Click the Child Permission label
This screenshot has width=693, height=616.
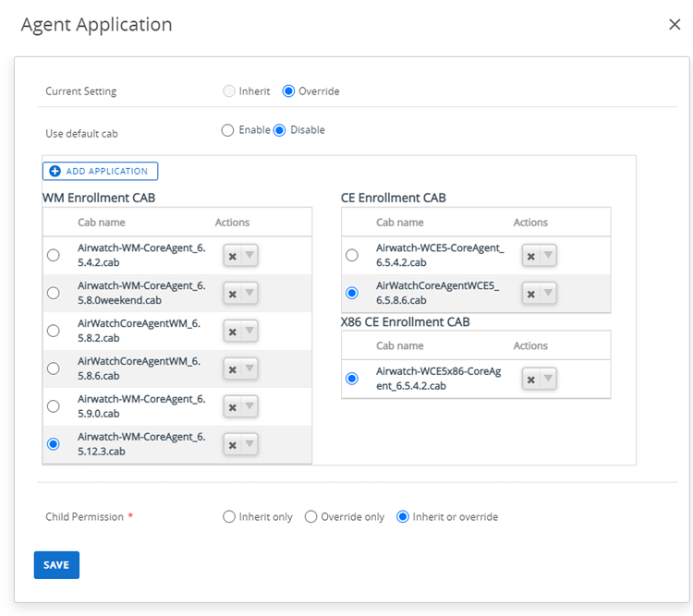coord(84,516)
